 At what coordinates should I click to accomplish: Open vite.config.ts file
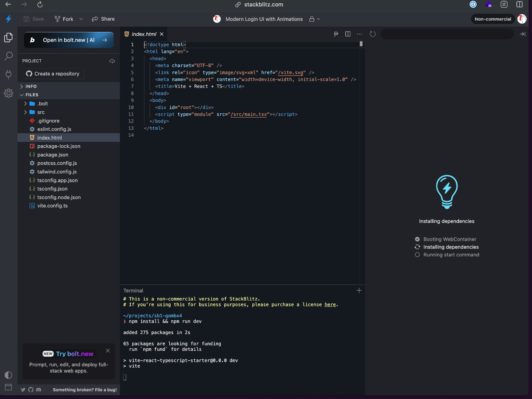point(68,206)
